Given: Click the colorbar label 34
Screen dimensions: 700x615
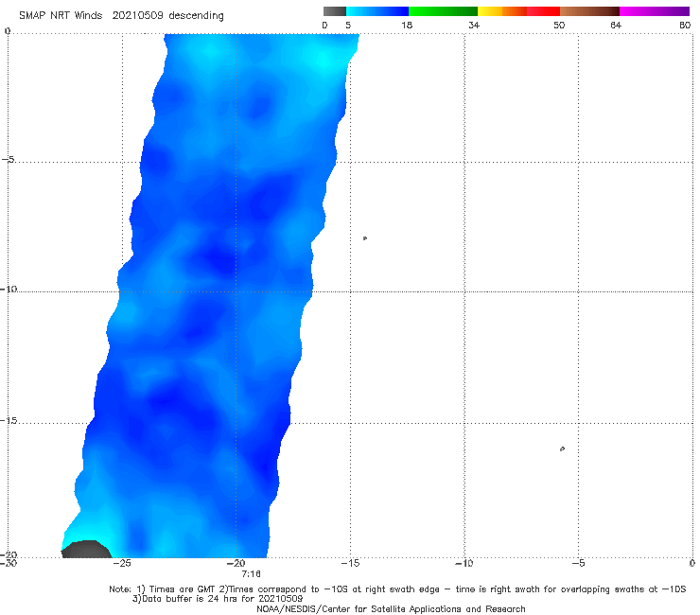Looking at the screenshot, I should click(x=474, y=25).
